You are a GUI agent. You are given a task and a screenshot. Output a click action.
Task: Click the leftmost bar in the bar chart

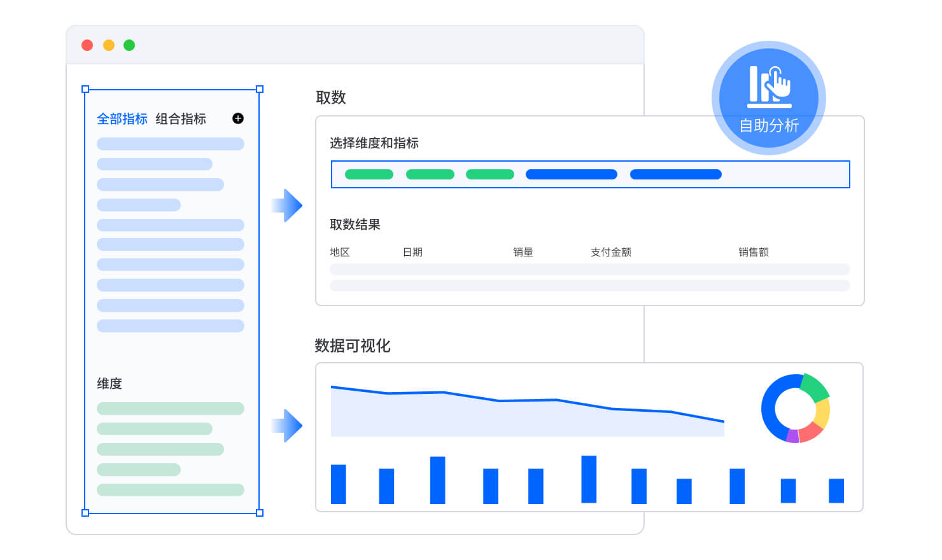339,484
